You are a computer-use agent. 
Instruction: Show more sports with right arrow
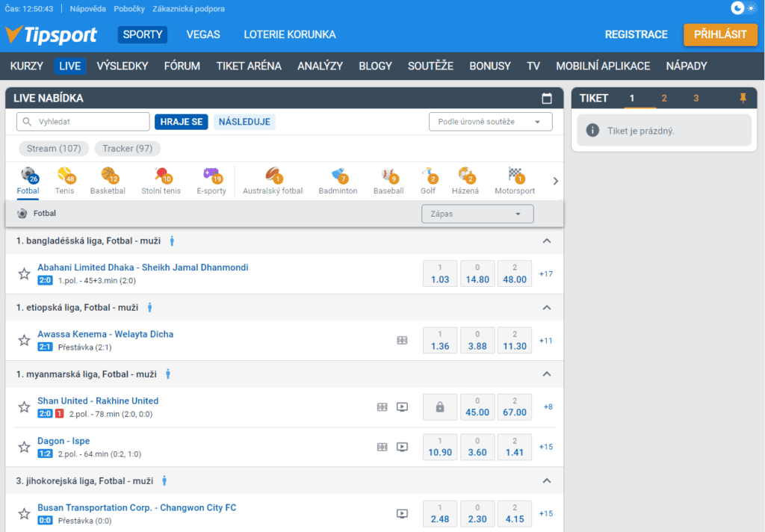click(555, 181)
